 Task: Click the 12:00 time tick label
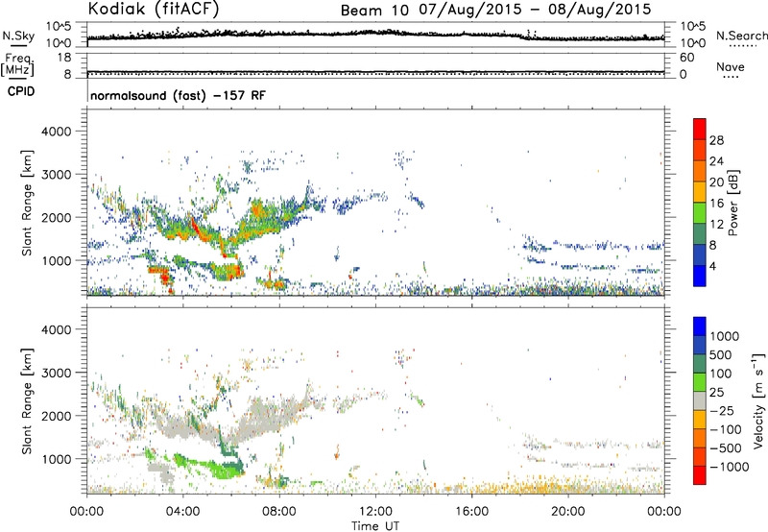(x=375, y=512)
